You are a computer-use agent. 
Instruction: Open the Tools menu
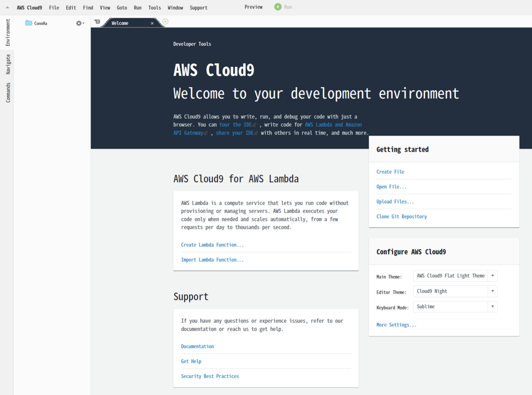tap(154, 7)
